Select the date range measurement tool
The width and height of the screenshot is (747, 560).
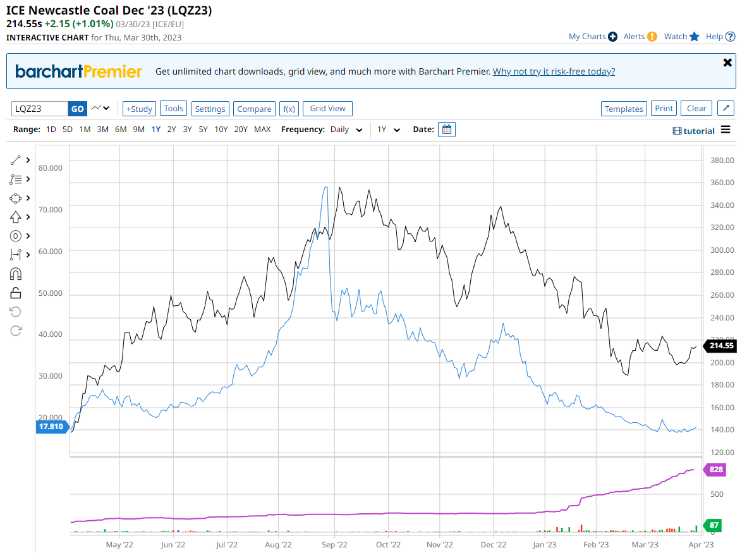click(16, 255)
